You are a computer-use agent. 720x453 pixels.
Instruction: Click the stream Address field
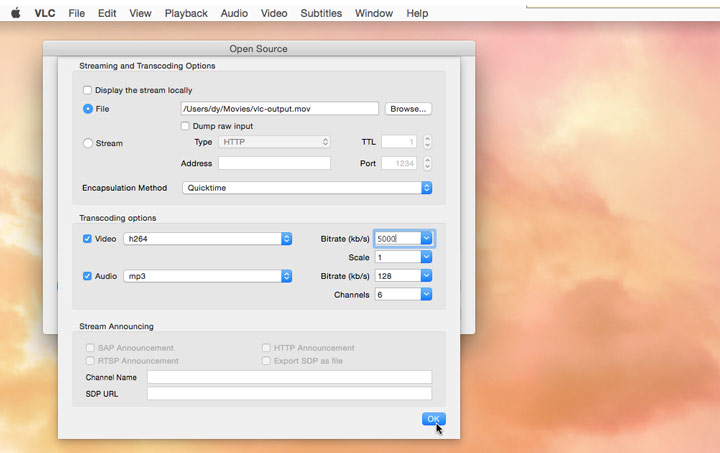(275, 163)
